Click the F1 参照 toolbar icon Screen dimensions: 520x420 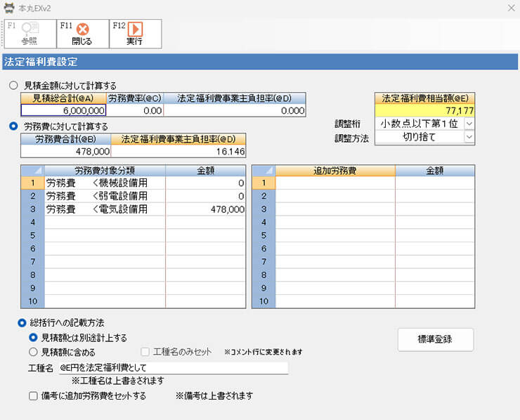pyautogui.click(x=30, y=33)
